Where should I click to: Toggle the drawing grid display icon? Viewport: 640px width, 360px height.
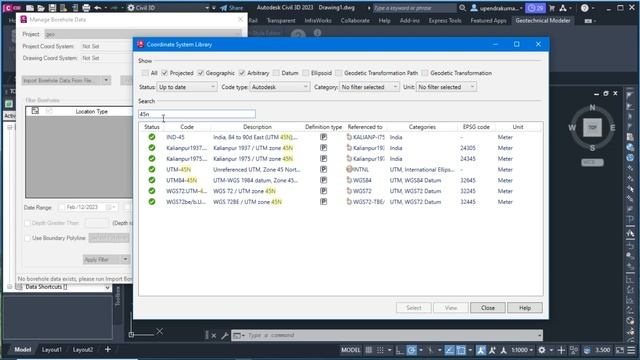369,350
